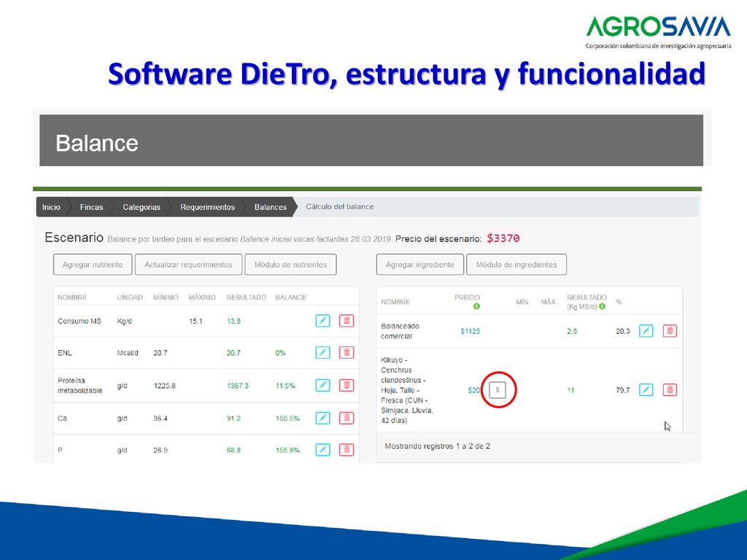
Task: Open Balances breadcrumb
Action: [270, 207]
